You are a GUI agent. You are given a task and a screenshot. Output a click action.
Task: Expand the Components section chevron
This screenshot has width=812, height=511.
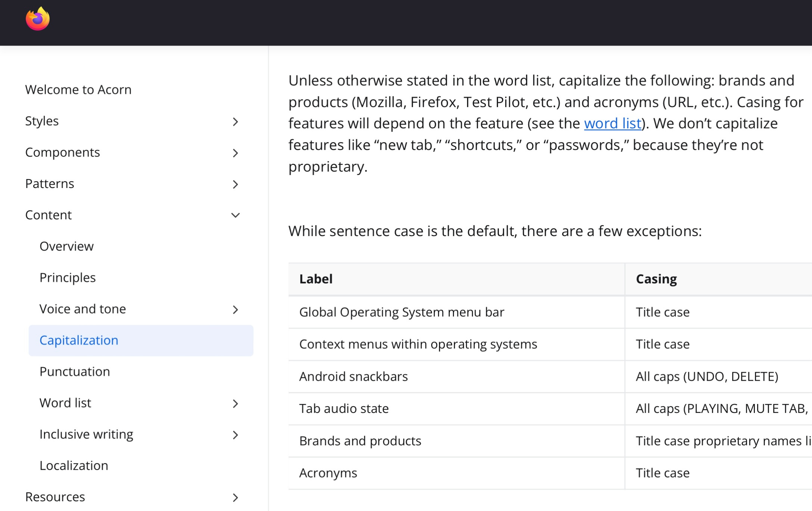235,153
